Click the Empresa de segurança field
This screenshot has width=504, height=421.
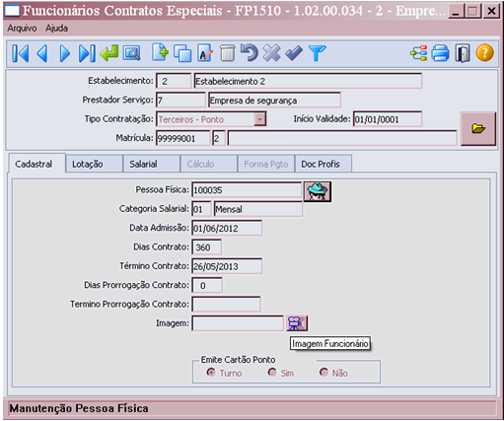point(274,101)
